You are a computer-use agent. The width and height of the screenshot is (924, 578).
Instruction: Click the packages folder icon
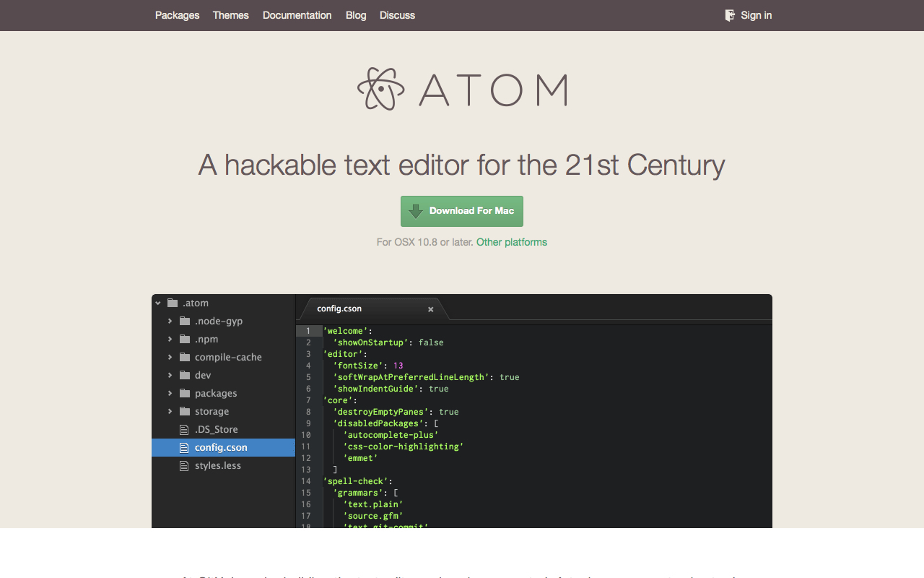tap(185, 393)
